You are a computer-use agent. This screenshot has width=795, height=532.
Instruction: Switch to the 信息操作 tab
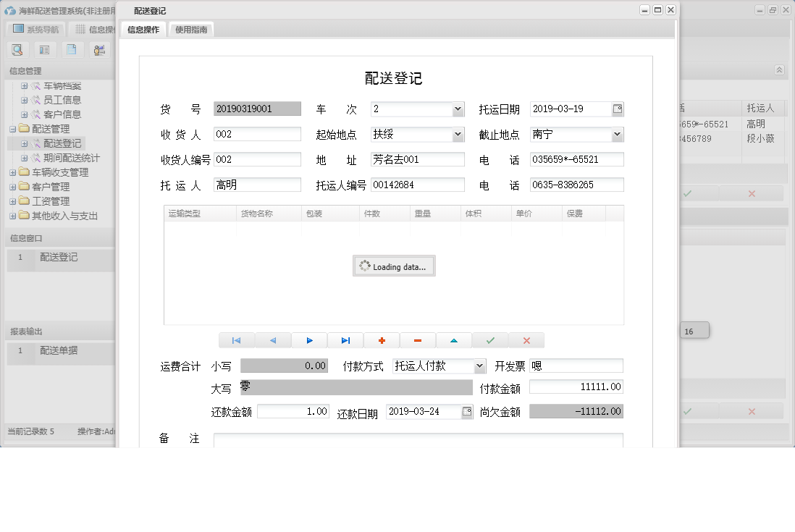point(144,30)
